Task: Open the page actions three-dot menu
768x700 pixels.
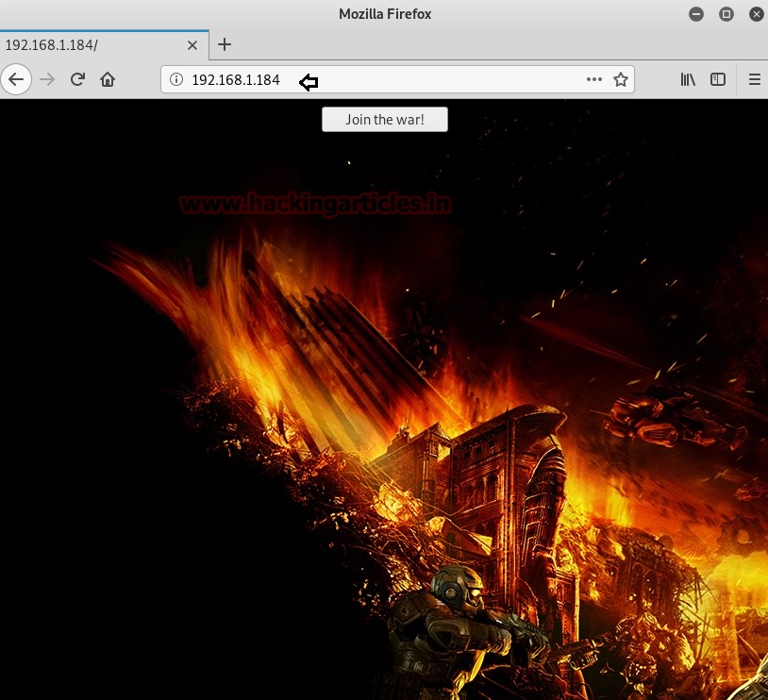Action: pos(594,79)
